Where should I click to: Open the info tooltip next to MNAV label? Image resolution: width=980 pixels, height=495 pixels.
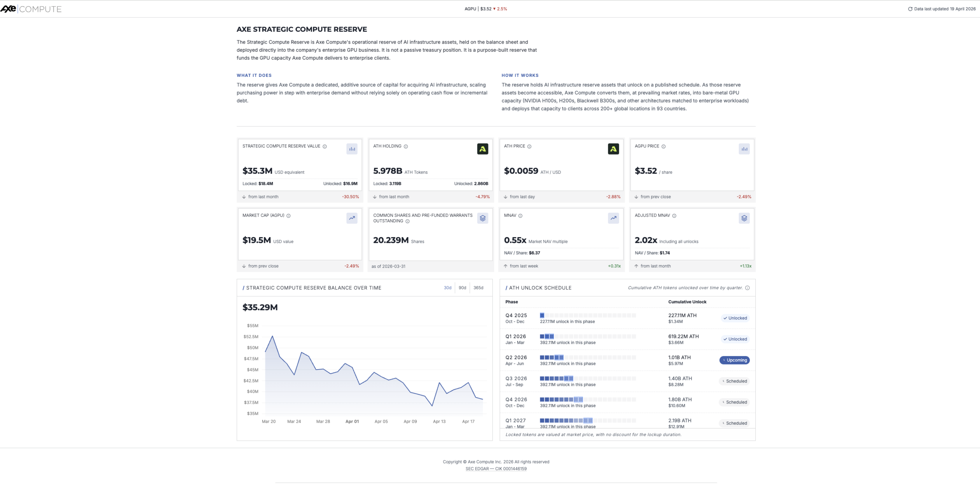(520, 215)
